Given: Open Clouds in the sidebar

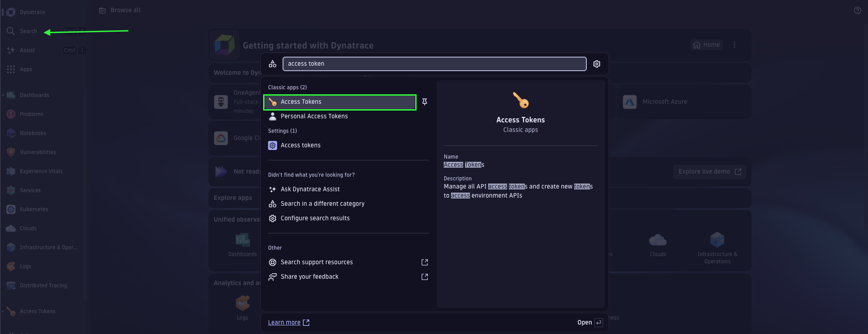Looking at the screenshot, I should [x=28, y=228].
